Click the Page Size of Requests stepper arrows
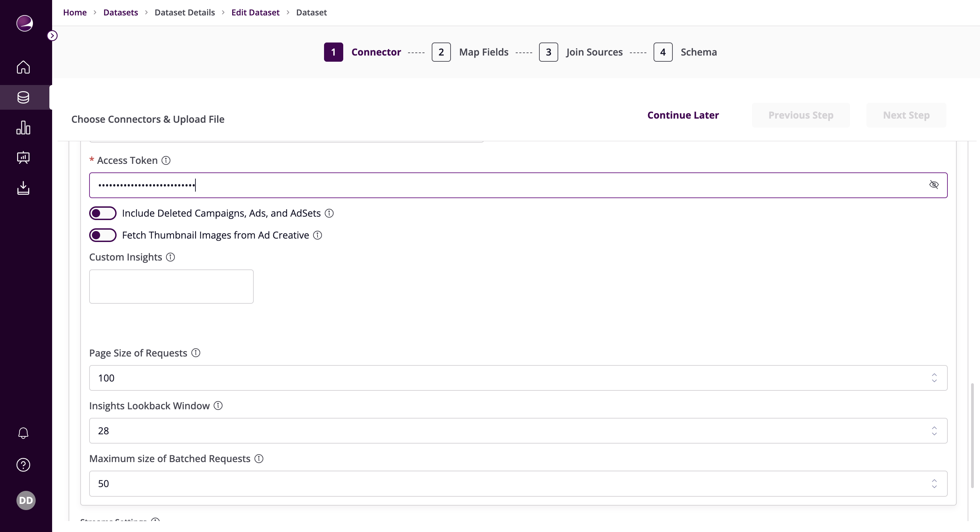Image resolution: width=980 pixels, height=532 pixels. 934,378
